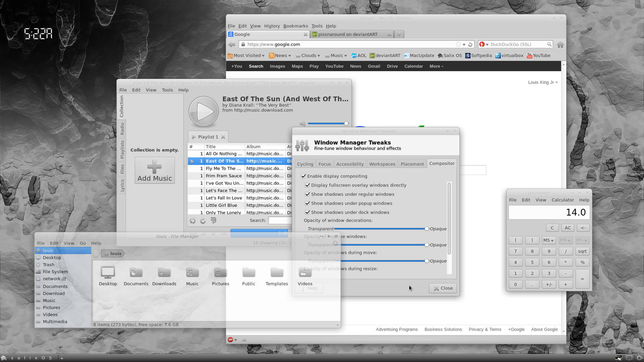Click the Privacy & Terms link
The width and height of the screenshot is (644, 362).
[485, 329]
